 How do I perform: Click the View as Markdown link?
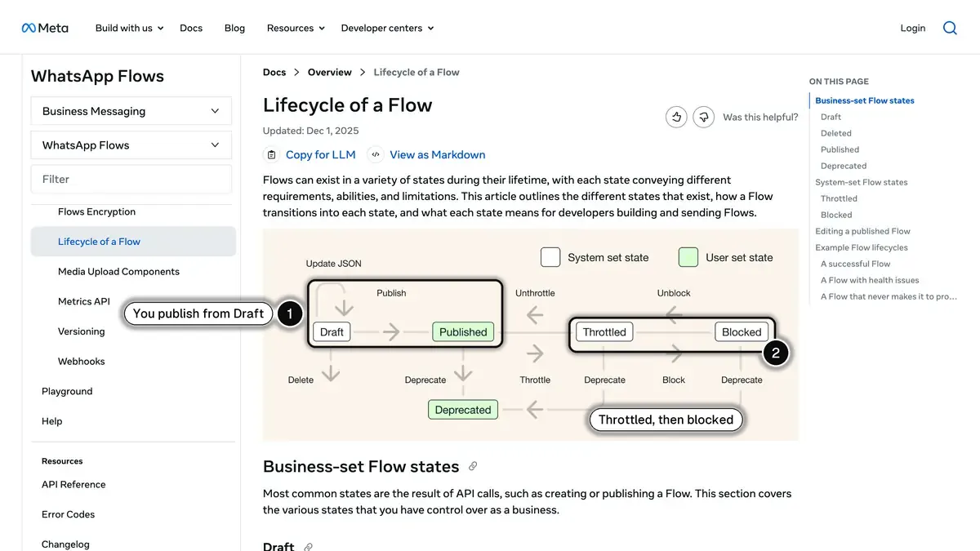(438, 154)
